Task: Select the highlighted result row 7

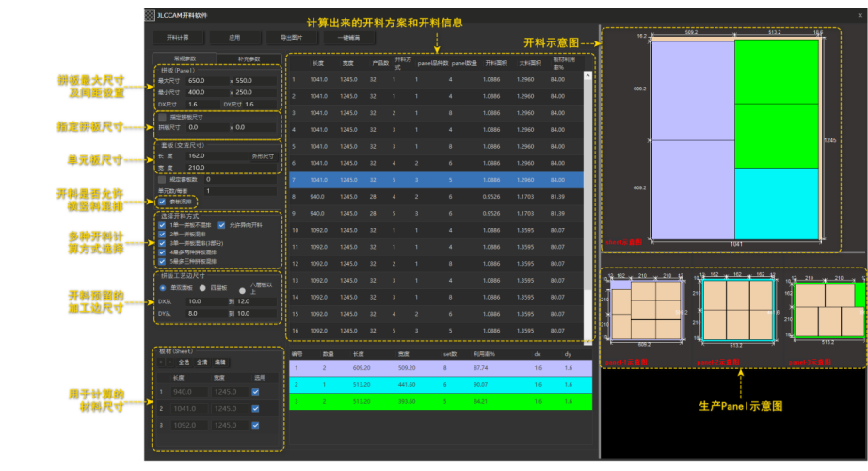Action: (436, 180)
